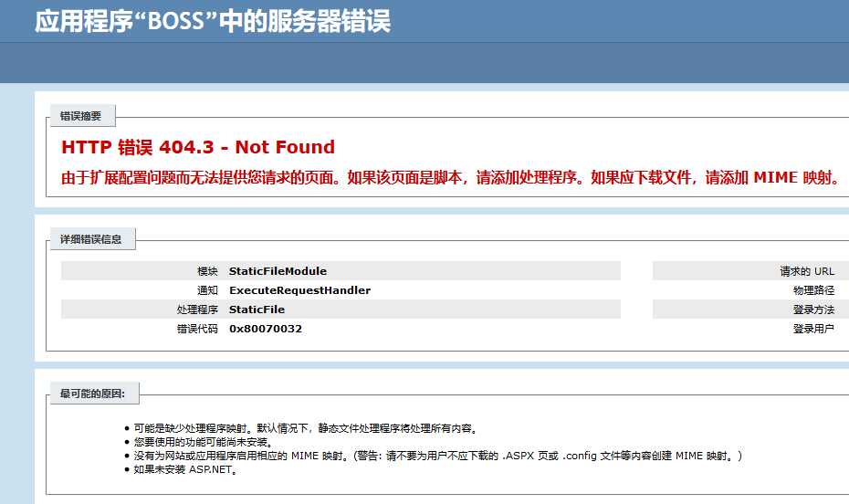The width and height of the screenshot is (849, 504).
Task: Click the bullet about 未安装 ASP.NET
Action: point(185,469)
